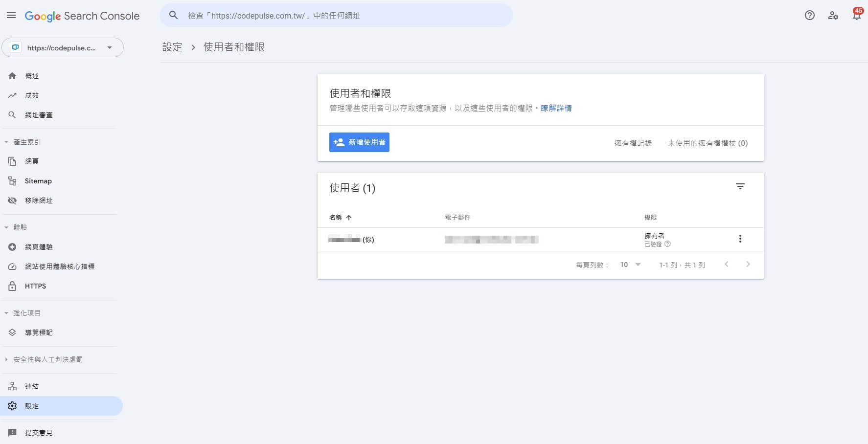Open the three-dot menu for owner row
Viewport: 868px width, 444px height.
point(740,239)
